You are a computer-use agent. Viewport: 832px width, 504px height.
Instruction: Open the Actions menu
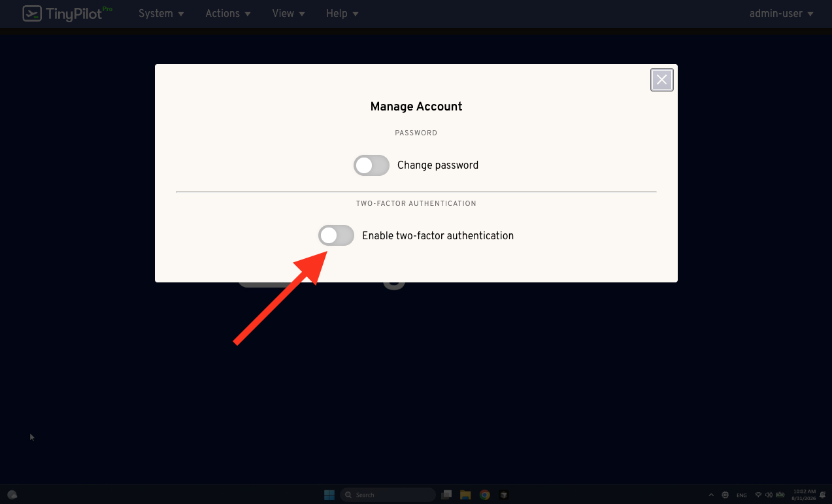click(228, 13)
